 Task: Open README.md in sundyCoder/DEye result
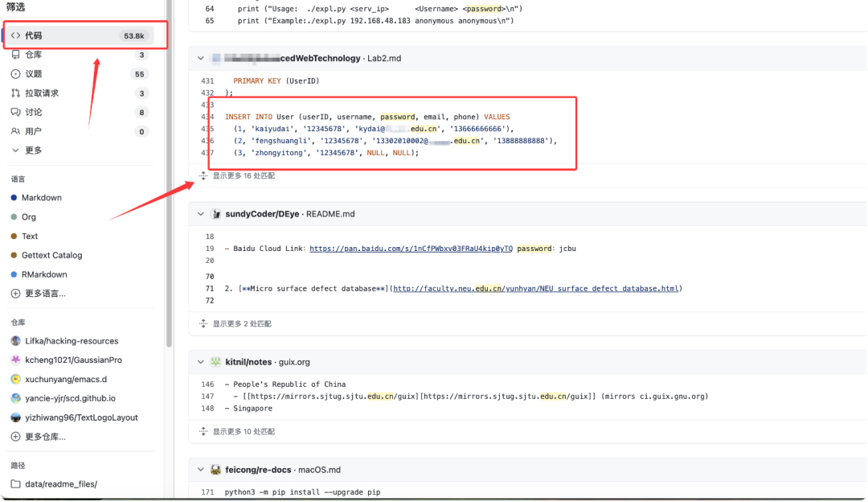(x=330, y=214)
